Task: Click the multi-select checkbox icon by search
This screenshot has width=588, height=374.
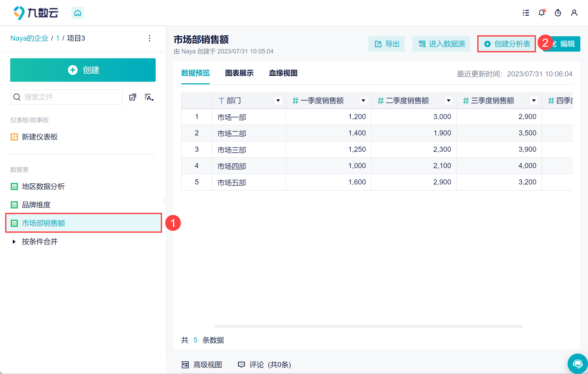Action: point(133,97)
